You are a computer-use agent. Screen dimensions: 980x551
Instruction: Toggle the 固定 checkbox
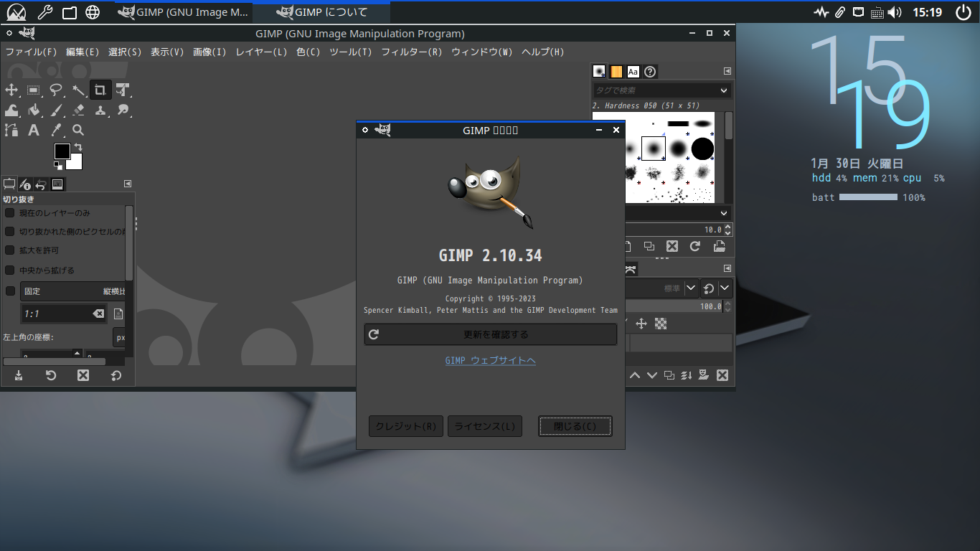[10, 291]
